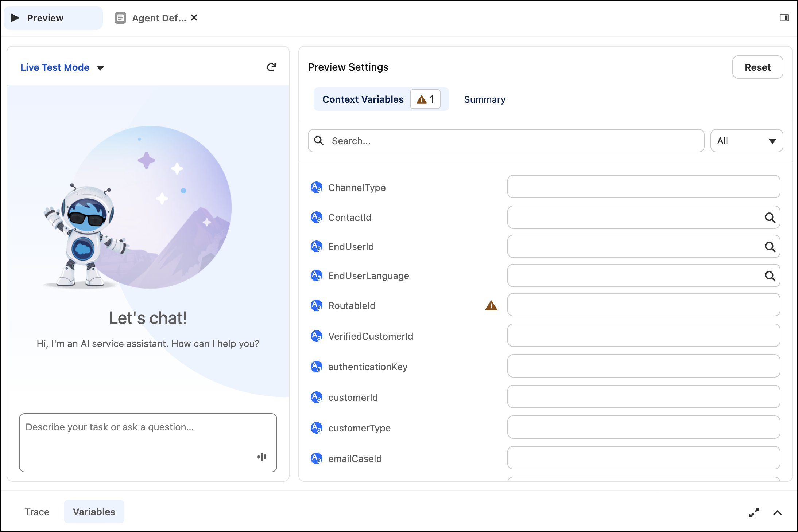Screen dimensions: 798x532
Task: Click the refresh conversation icon
Action: pyautogui.click(x=271, y=67)
